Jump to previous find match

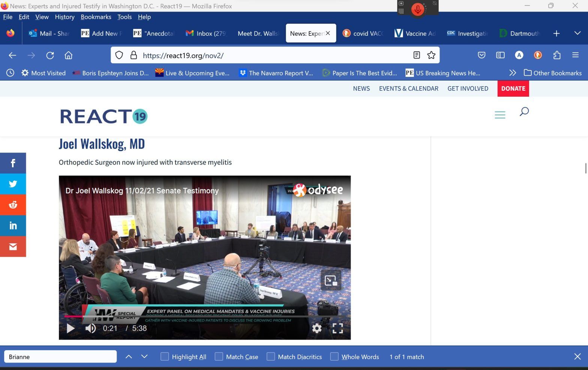point(129,357)
